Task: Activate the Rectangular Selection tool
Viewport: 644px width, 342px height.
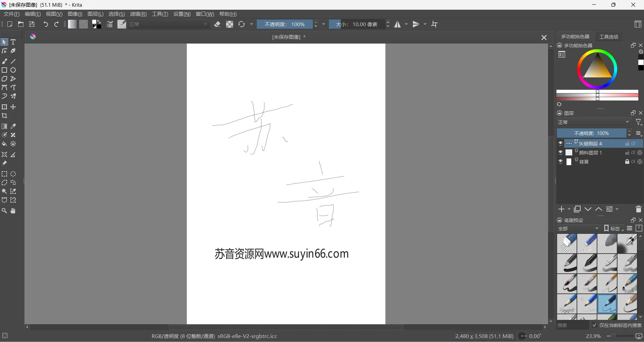Action: click(4, 174)
